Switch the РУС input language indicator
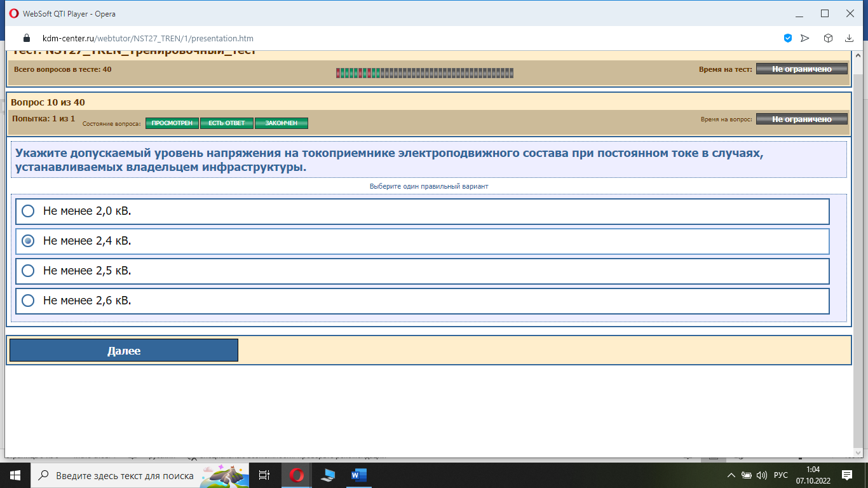 tap(781, 475)
